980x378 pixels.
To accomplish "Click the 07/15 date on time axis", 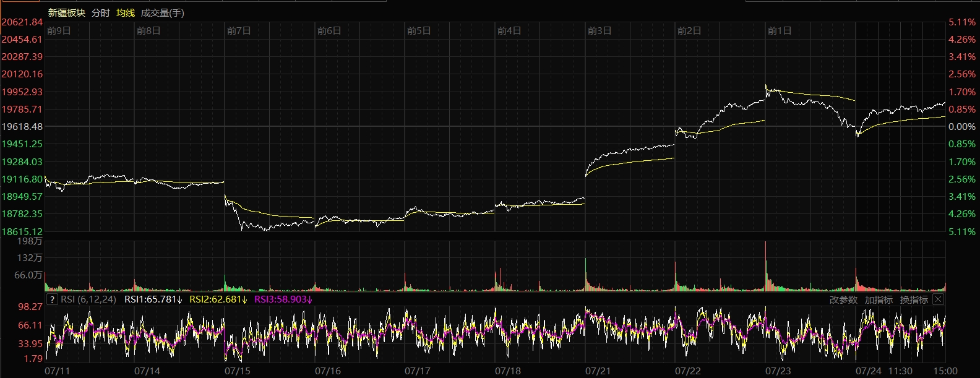I will 238,371.
